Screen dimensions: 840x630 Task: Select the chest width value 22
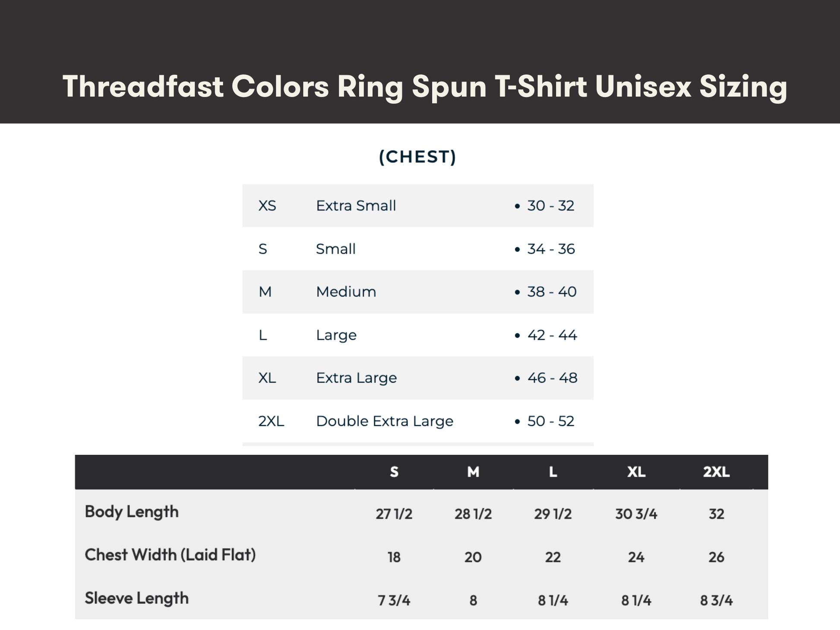point(553,557)
